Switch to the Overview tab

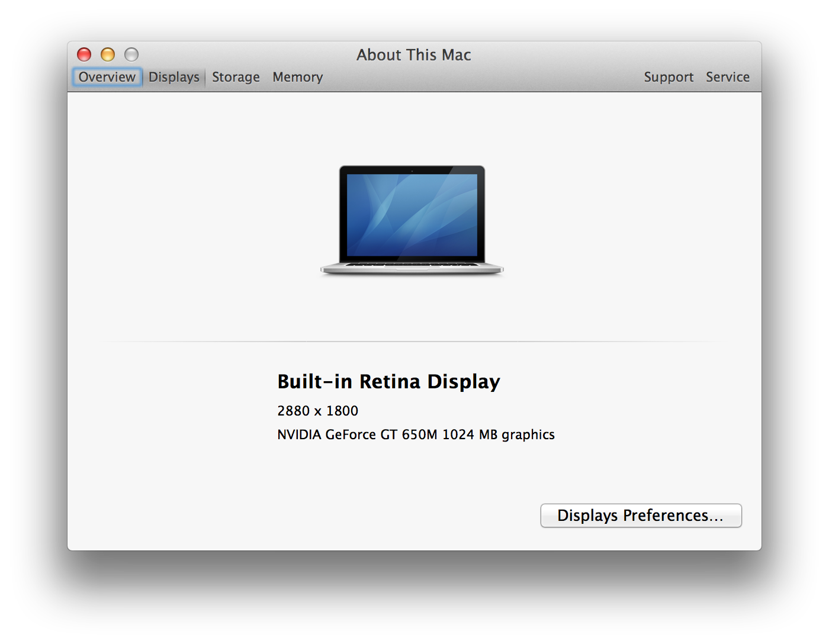107,77
